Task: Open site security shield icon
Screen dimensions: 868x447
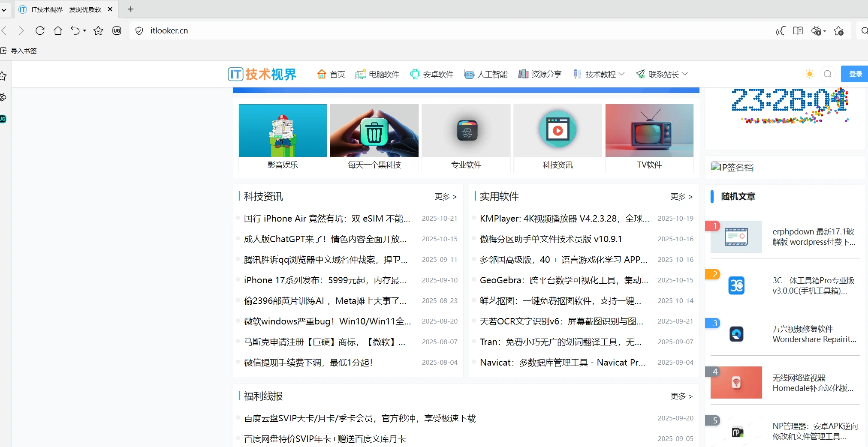Action: point(139,31)
